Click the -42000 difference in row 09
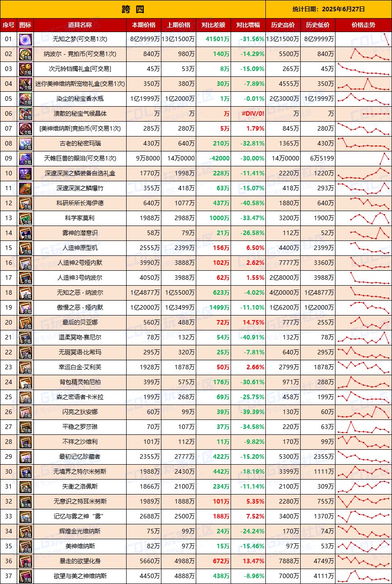Image resolution: width=392 pixels, height=584 pixels. click(x=218, y=159)
